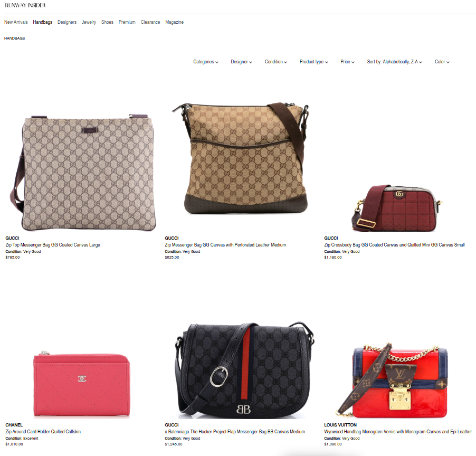Go to New Arrivals menu item
This screenshot has height=456, width=476.
[x=16, y=22]
